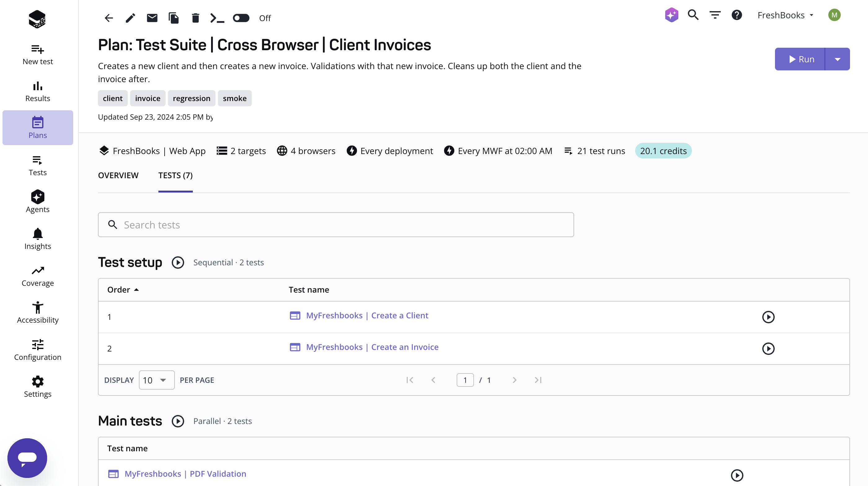The height and width of the screenshot is (486, 868).
Task: Open Agents in the sidebar
Action: click(38, 202)
